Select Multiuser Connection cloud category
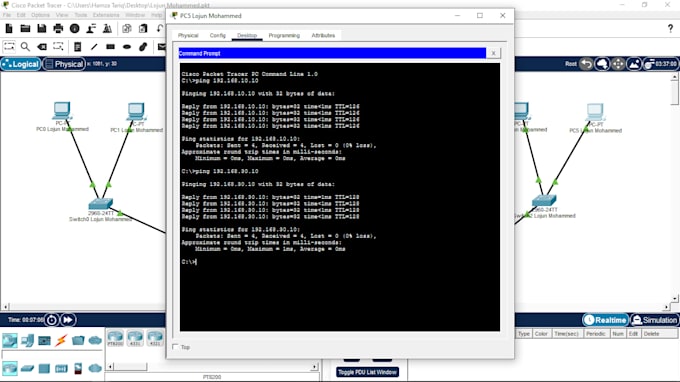 click(95, 340)
